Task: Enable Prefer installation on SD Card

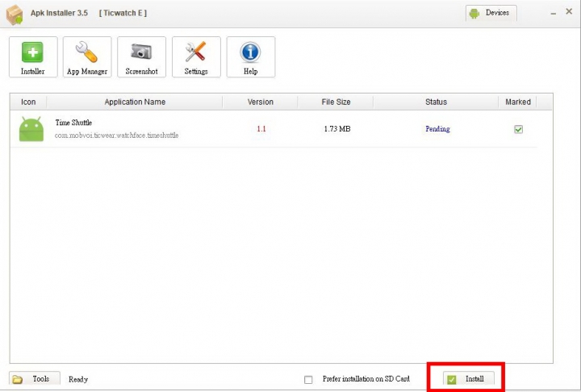Action: point(308,380)
